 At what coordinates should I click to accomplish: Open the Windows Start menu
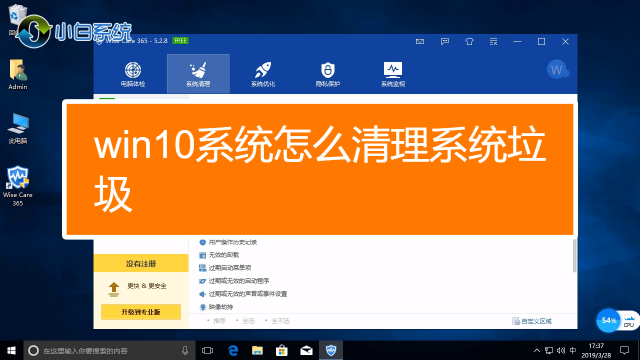tap(11, 351)
